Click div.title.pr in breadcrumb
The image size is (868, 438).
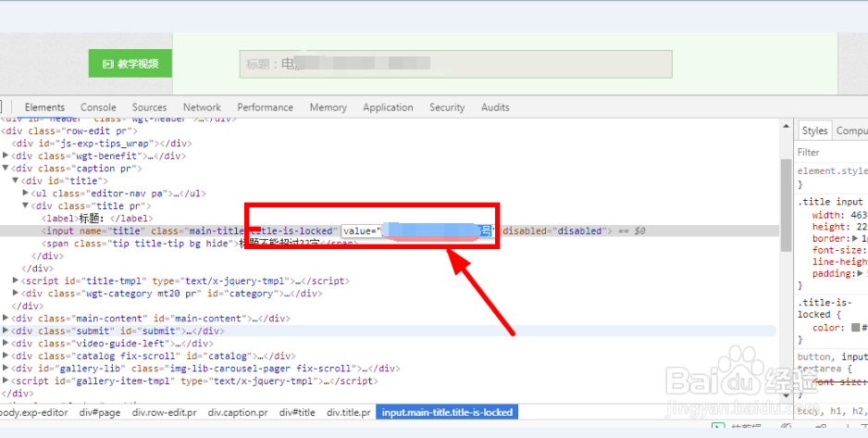pyautogui.click(x=349, y=412)
